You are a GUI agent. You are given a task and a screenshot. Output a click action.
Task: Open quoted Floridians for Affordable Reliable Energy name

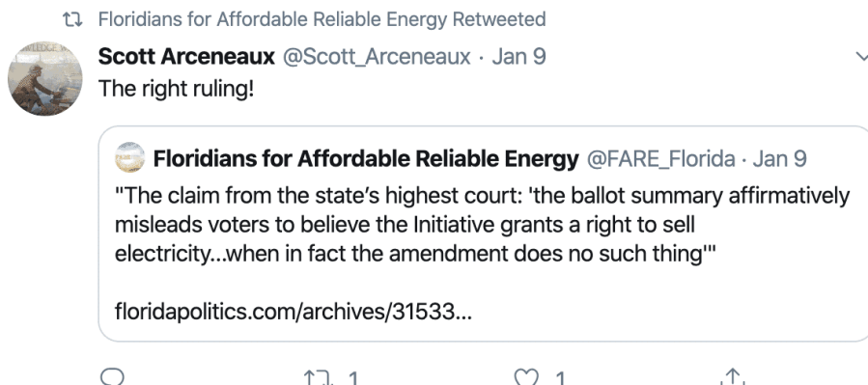[x=366, y=159]
